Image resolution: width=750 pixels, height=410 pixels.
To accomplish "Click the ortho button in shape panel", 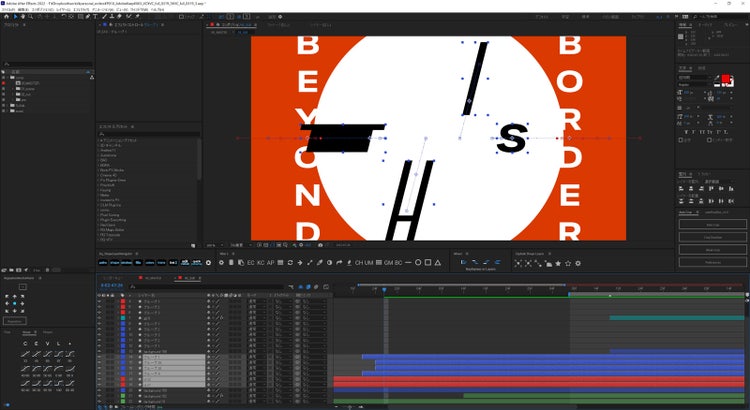I will 103,263.
